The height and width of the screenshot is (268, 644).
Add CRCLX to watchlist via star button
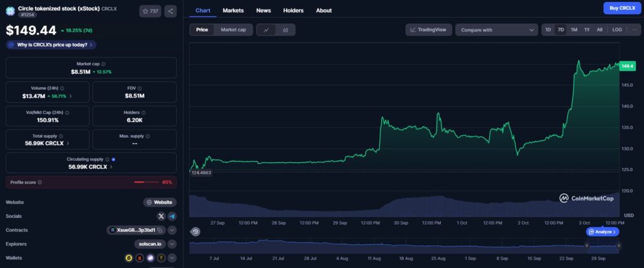point(150,11)
